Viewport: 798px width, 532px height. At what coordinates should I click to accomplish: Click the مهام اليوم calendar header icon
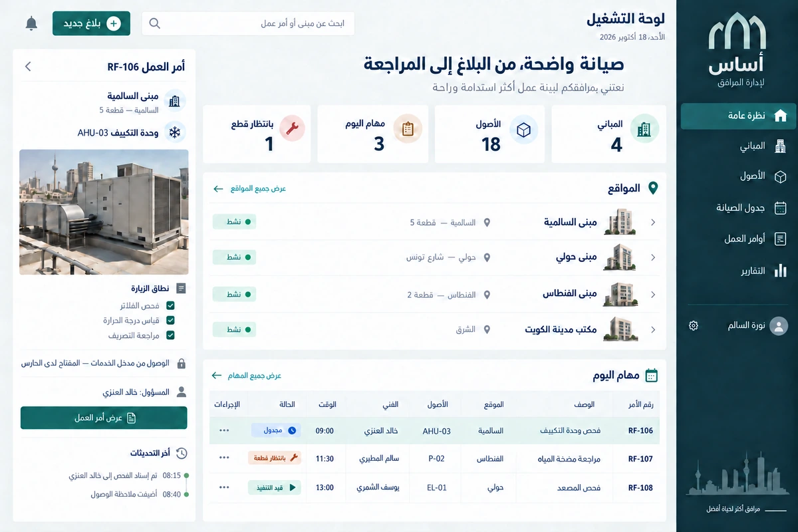tap(652, 376)
